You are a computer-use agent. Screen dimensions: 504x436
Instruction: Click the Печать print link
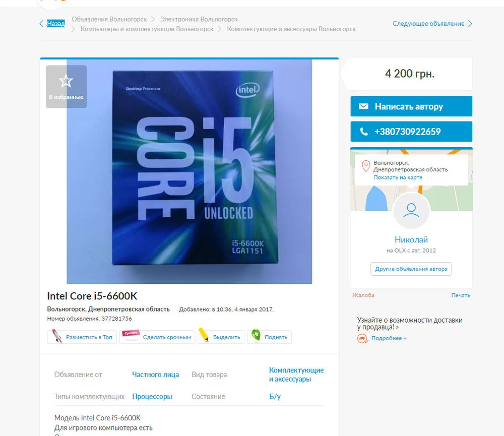(x=461, y=295)
